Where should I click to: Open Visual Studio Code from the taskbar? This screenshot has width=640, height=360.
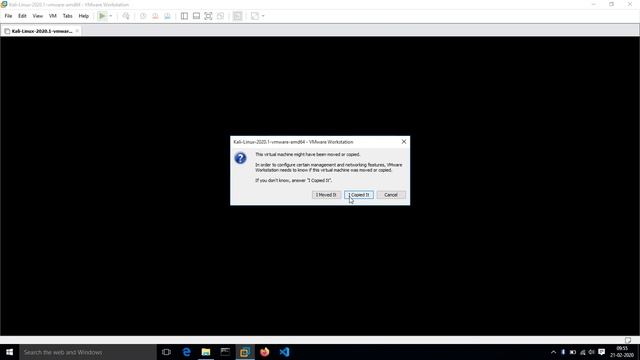coord(284,352)
